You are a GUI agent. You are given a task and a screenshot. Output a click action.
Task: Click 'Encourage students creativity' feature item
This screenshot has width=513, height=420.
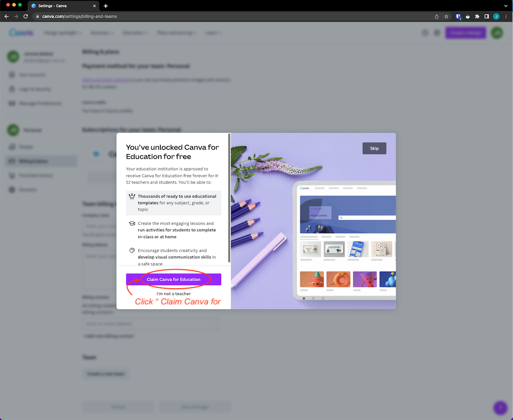[x=173, y=257]
